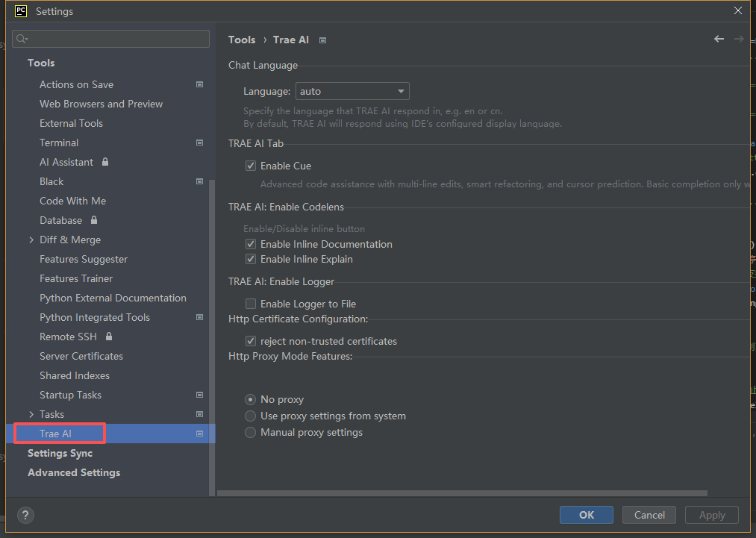Click the lock icon next to AI Assistant
756x538 pixels.
pyautogui.click(x=105, y=162)
